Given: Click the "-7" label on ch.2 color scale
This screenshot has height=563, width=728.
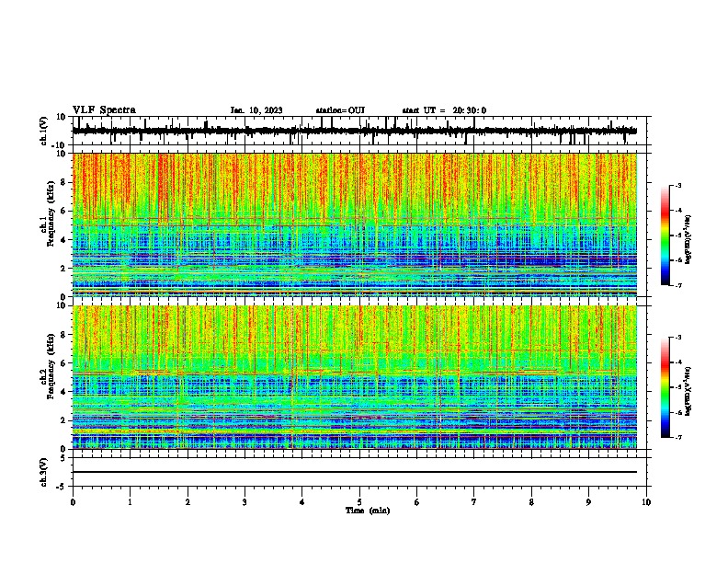Looking at the screenshot, I should 678,437.
